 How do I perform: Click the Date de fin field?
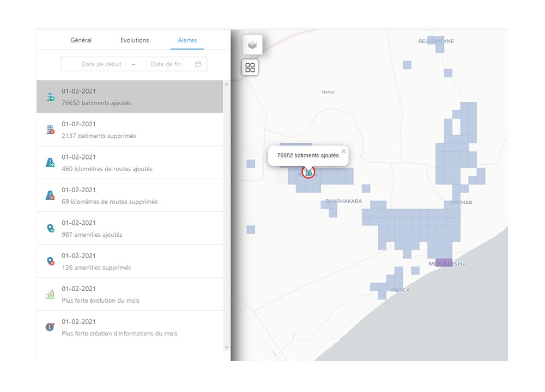tap(166, 64)
